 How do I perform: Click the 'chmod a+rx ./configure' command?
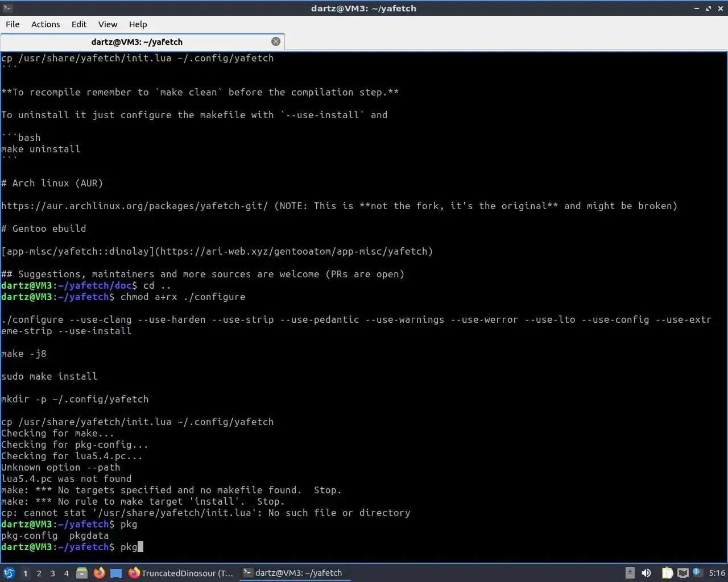[x=183, y=297]
